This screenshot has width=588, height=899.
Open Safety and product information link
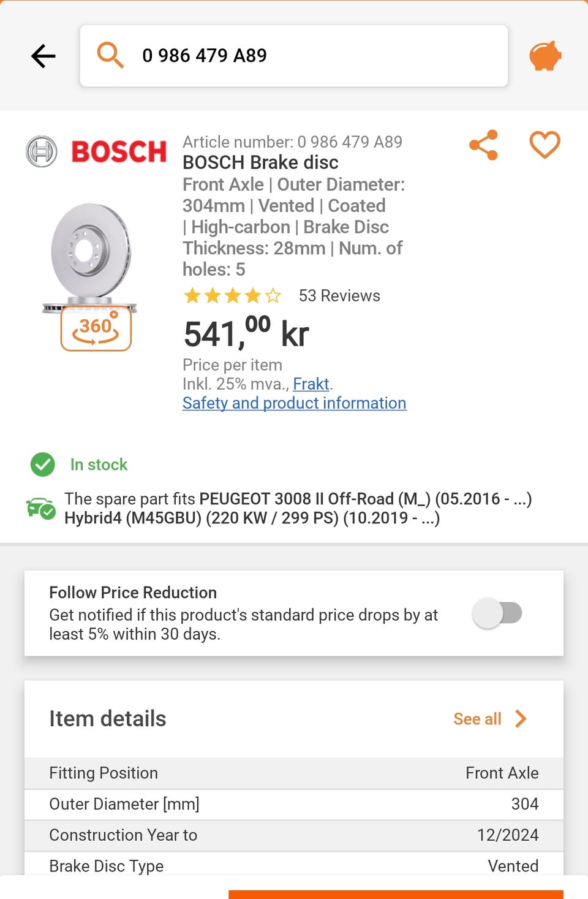coord(294,403)
